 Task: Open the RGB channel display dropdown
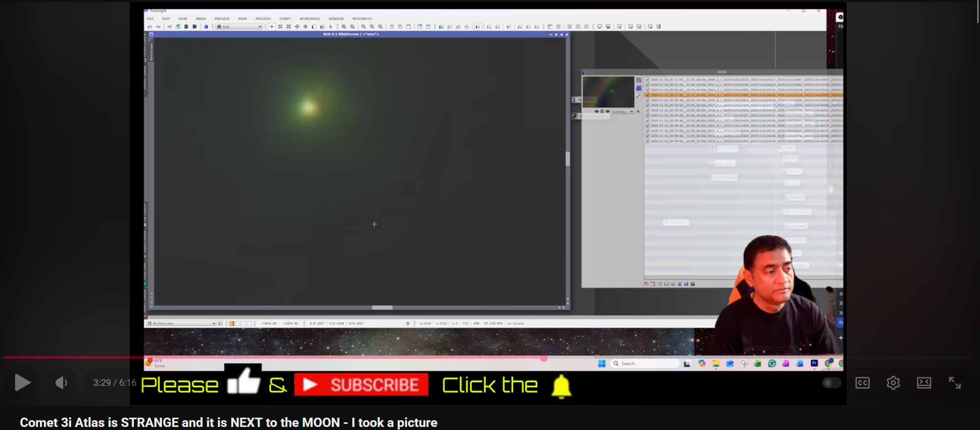239,27
